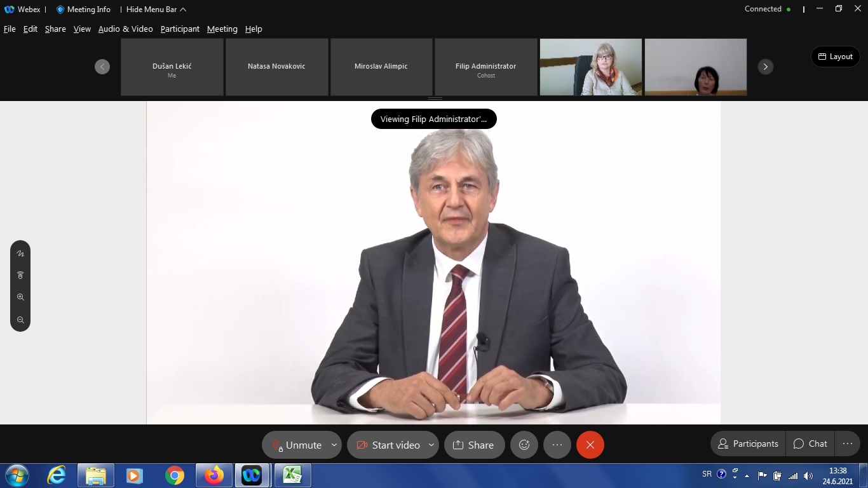Click Meeting Info in the title bar
The height and width of the screenshot is (488, 868).
[83, 10]
